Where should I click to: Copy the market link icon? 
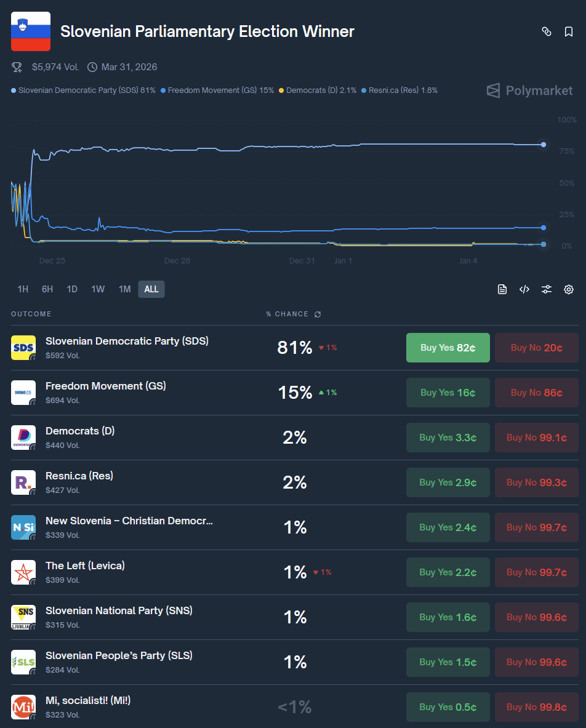coord(546,31)
